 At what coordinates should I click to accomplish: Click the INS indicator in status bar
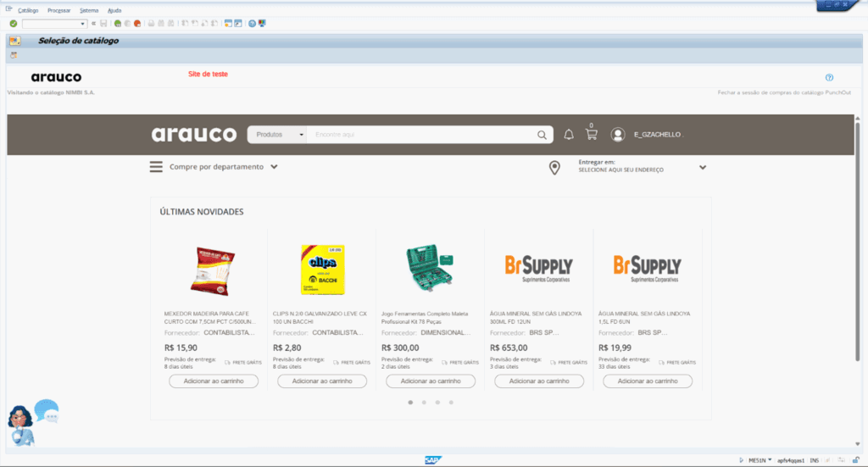pos(815,460)
